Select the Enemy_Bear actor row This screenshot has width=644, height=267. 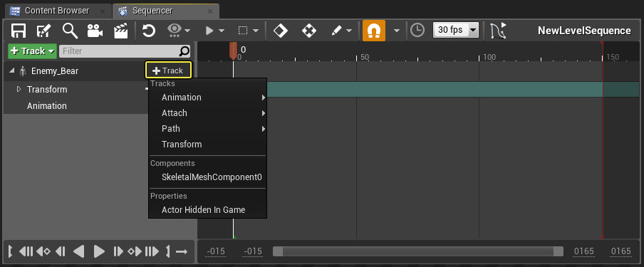(x=55, y=70)
